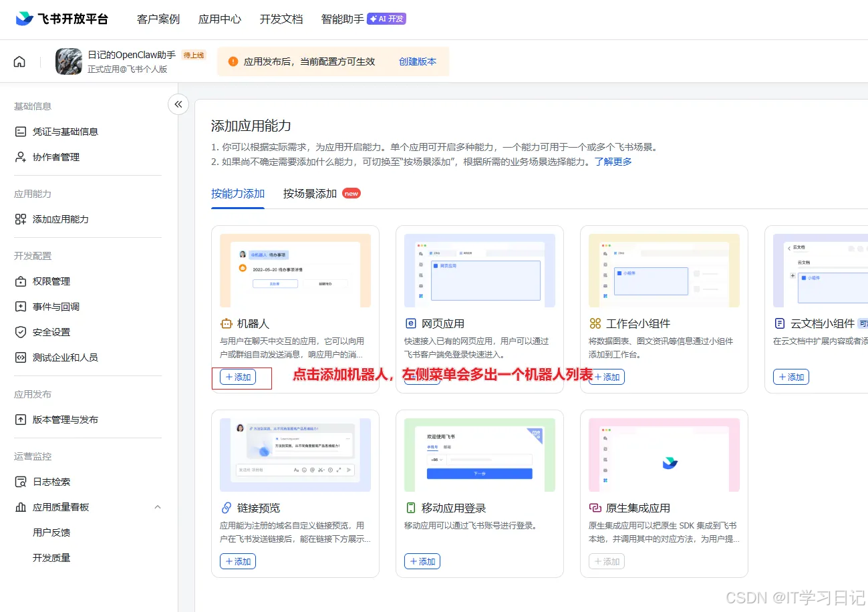The image size is (868, 612).
Task: Click the home icon above the sidebar
Action: point(19,60)
